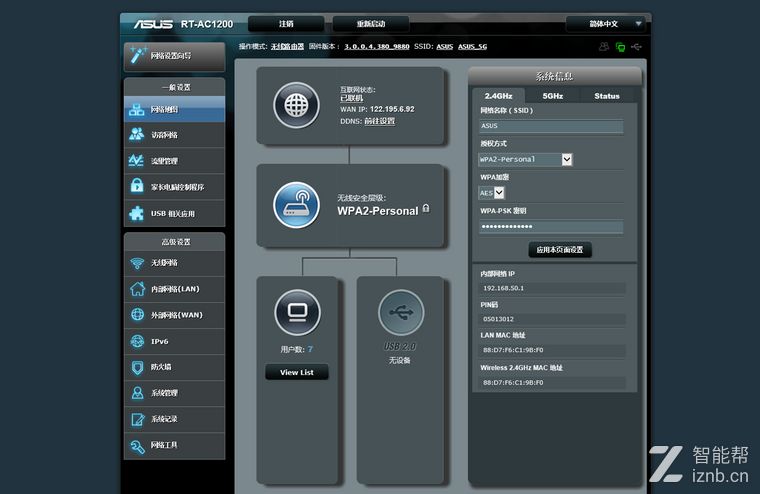760x494 pixels.
Task: Click the USB 2.0 device icon
Action: (400, 313)
